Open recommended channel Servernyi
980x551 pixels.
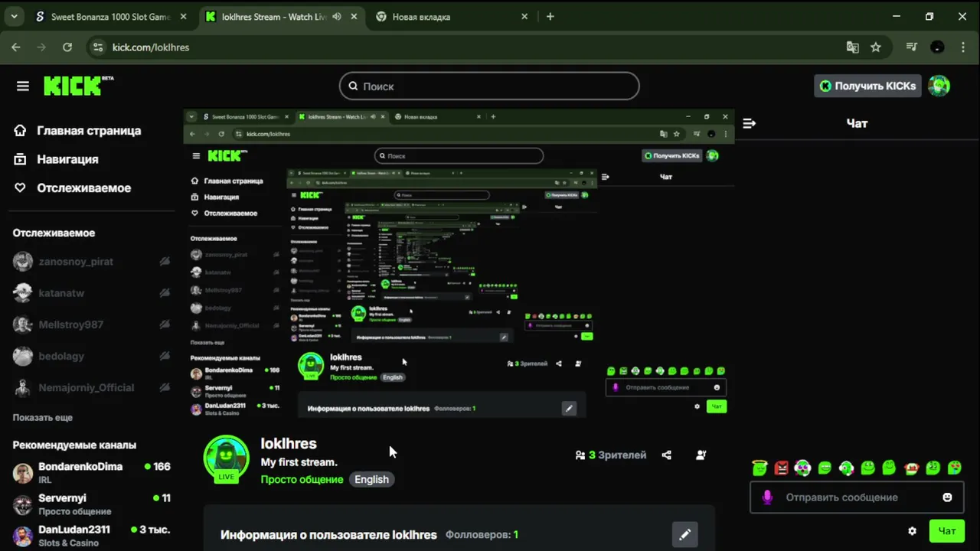point(92,504)
